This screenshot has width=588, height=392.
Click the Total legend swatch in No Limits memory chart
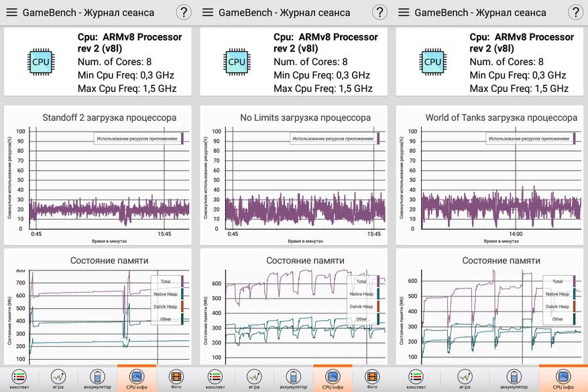click(x=378, y=281)
